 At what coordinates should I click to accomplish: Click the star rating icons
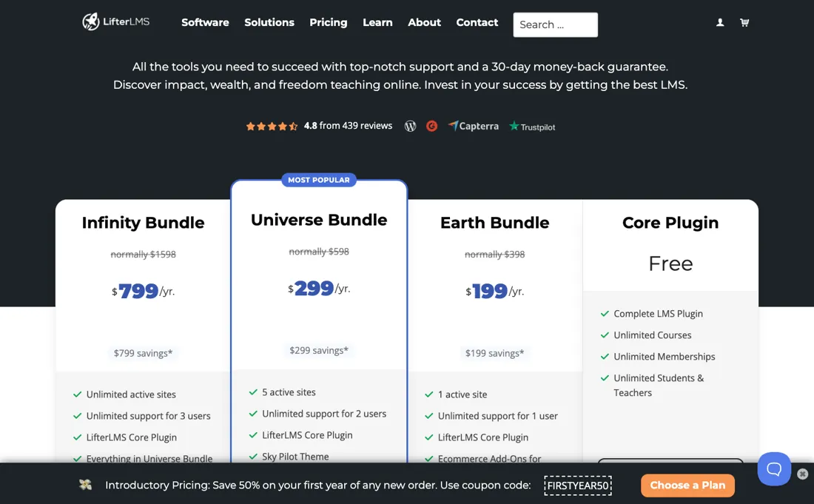tap(272, 126)
